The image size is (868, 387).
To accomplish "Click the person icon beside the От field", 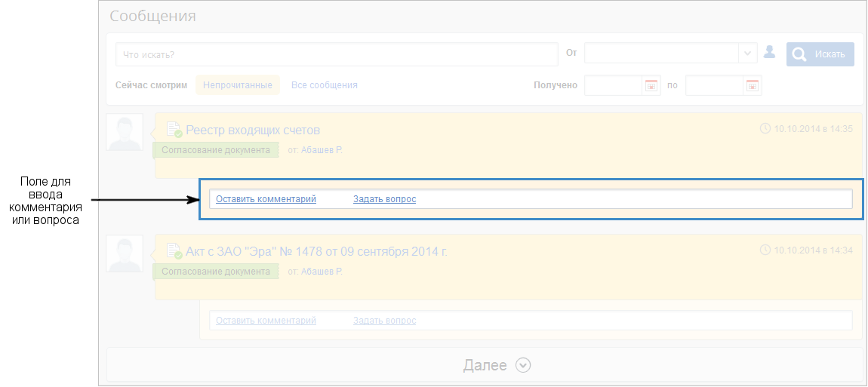I will [x=769, y=53].
